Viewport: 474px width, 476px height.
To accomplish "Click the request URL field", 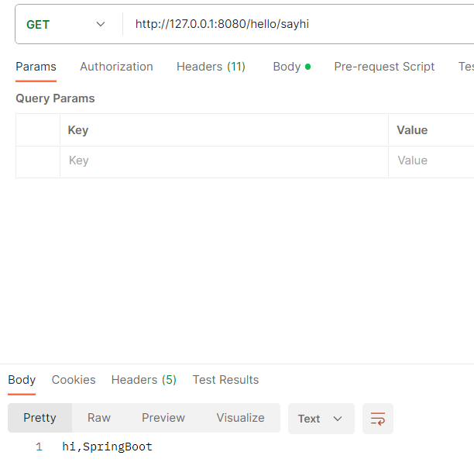I will [x=299, y=24].
